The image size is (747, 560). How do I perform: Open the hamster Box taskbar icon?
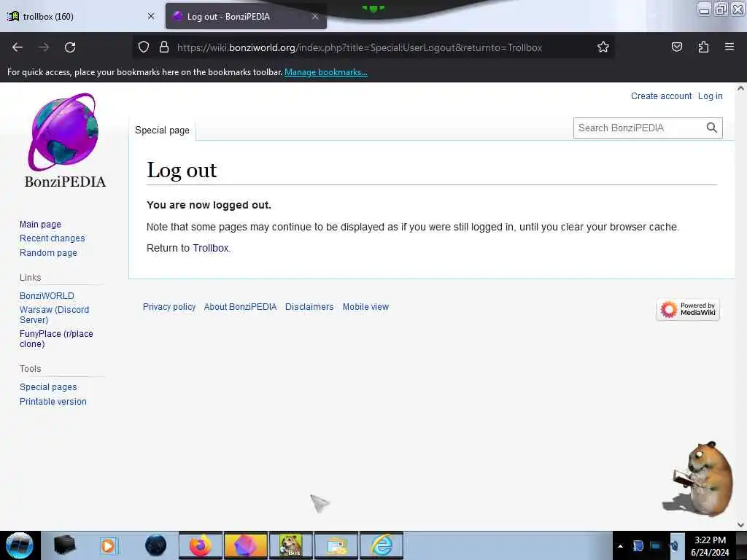(291, 545)
